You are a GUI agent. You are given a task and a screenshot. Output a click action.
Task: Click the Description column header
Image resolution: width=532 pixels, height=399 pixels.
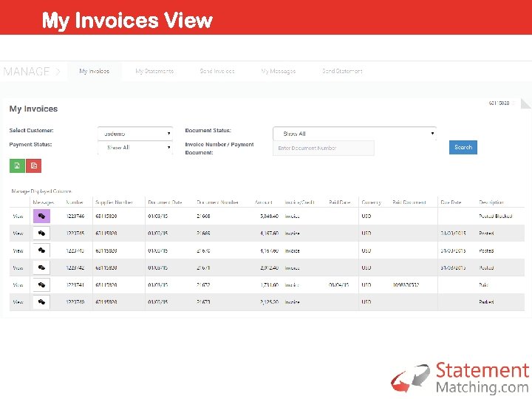tap(491, 202)
